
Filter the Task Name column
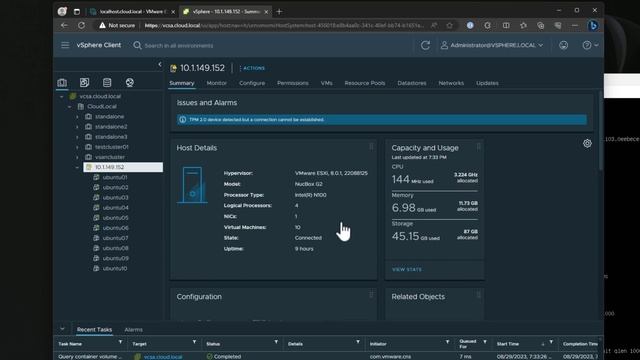coord(120,342)
